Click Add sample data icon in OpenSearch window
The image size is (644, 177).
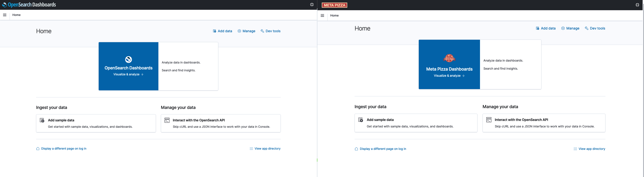click(x=42, y=120)
